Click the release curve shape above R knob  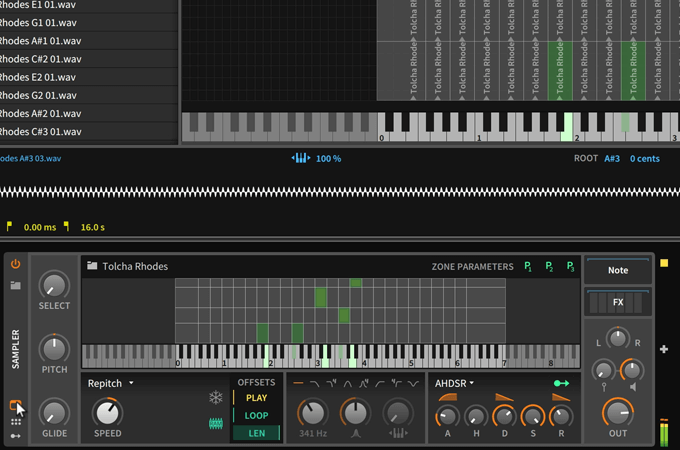tap(561, 397)
